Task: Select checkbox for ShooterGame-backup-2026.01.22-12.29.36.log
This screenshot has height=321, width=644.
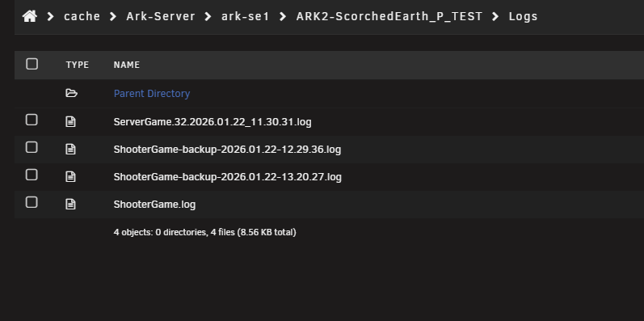Action: coord(32,147)
